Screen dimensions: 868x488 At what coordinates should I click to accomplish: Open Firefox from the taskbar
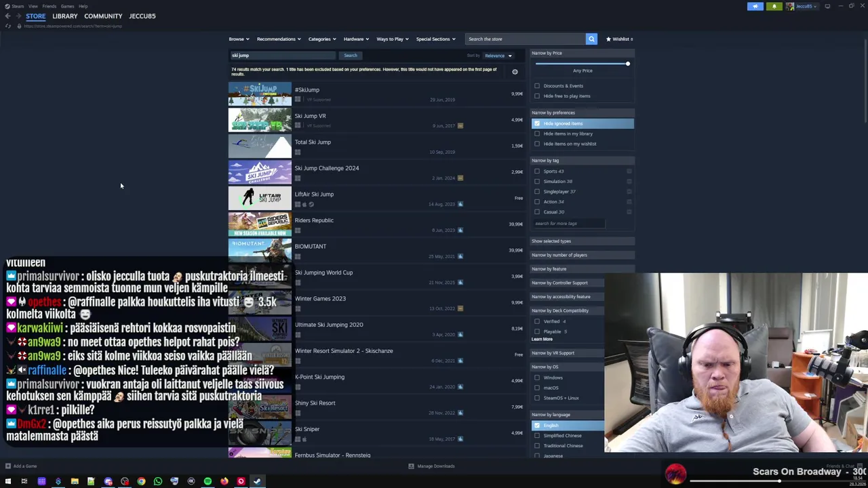[224, 481]
